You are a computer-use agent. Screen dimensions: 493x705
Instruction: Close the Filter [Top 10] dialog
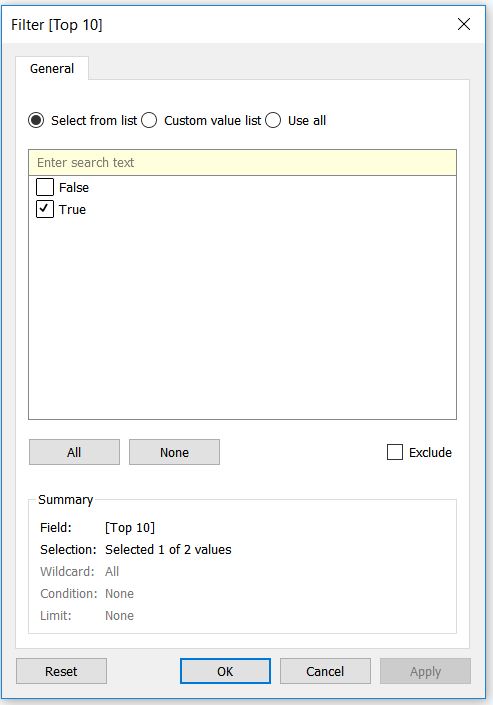(464, 24)
